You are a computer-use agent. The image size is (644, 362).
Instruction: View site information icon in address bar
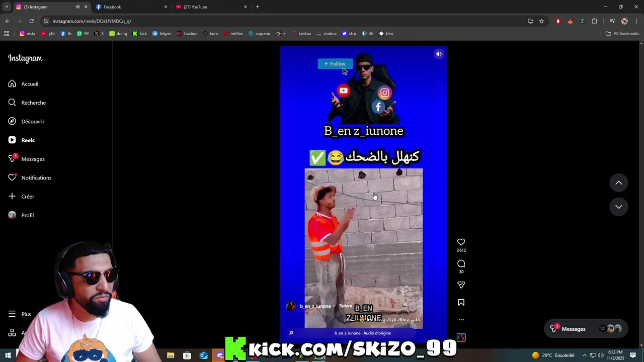point(46,21)
